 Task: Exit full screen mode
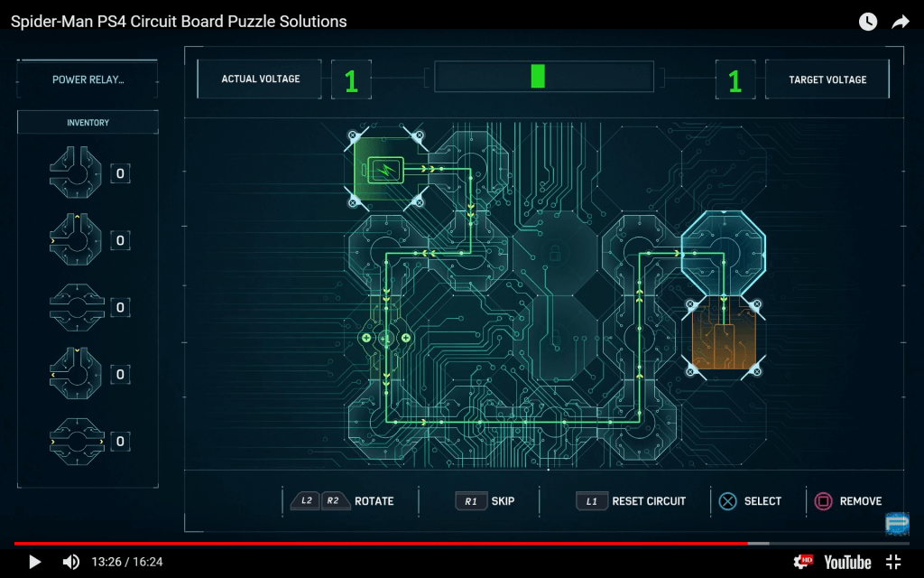pyautogui.click(x=894, y=562)
